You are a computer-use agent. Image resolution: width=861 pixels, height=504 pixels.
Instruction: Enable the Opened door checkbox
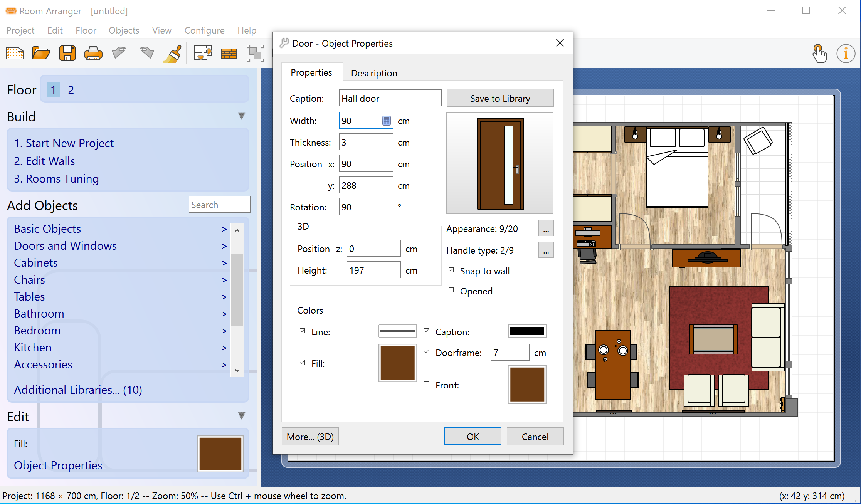point(451,290)
